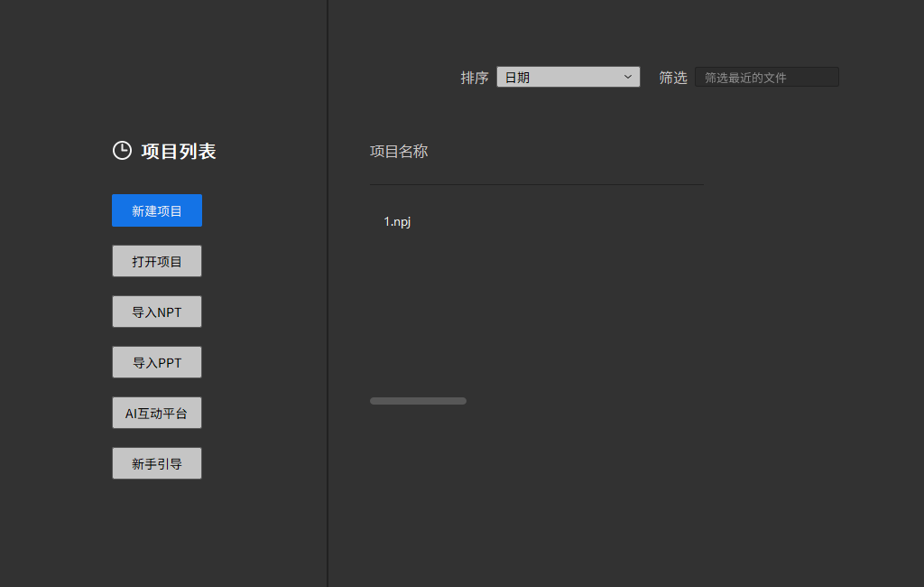Launch the 新手引导 beginner tutorial

coord(156,463)
